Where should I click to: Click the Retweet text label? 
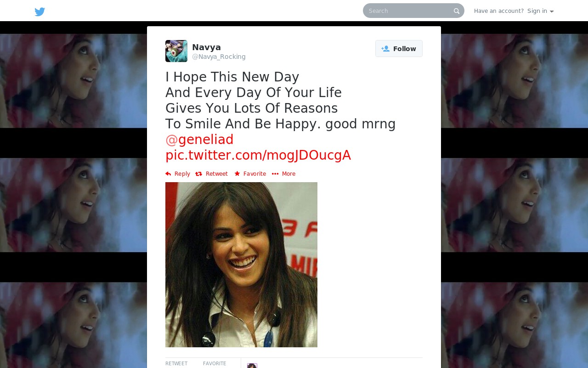tap(217, 174)
